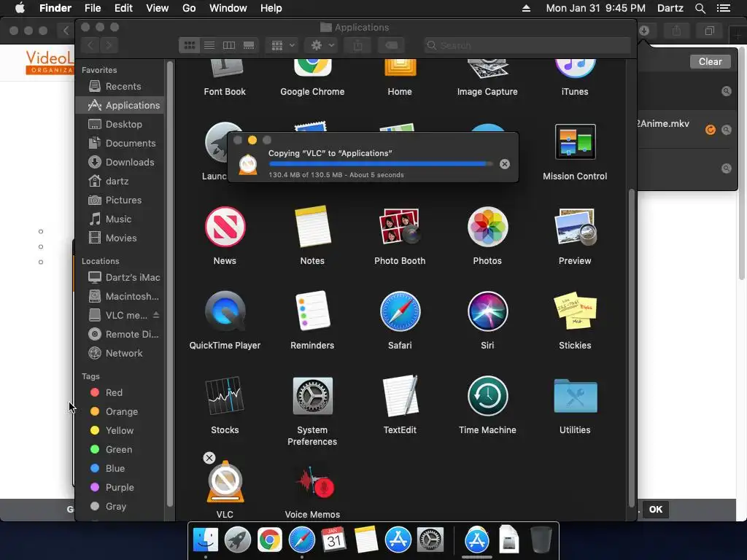The width and height of the screenshot is (747, 560).
Task: Open the Action gear dropdown menu
Action: click(x=322, y=45)
